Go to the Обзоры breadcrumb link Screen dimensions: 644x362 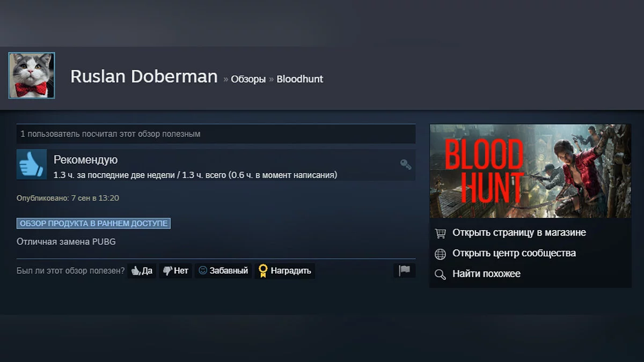248,79
